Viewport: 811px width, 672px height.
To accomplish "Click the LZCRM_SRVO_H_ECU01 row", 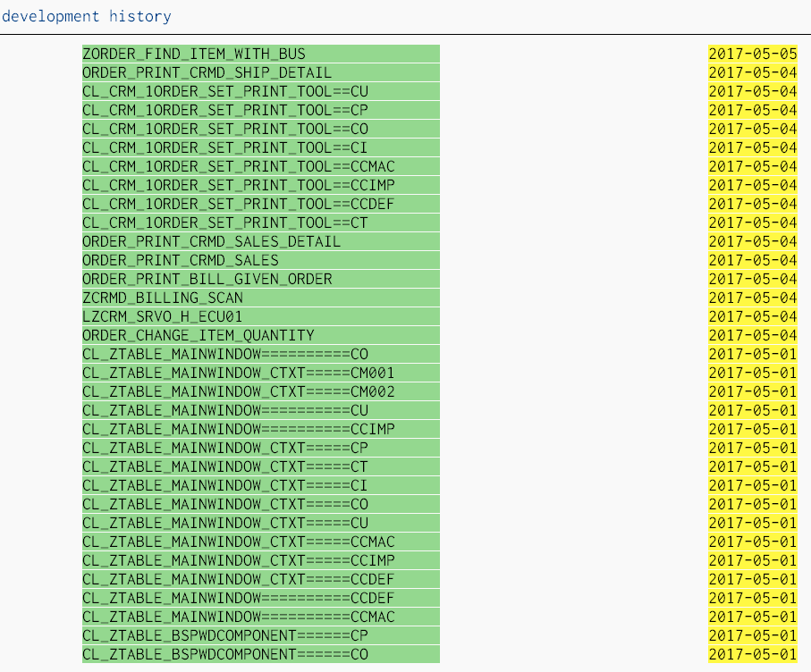I will point(261,316).
